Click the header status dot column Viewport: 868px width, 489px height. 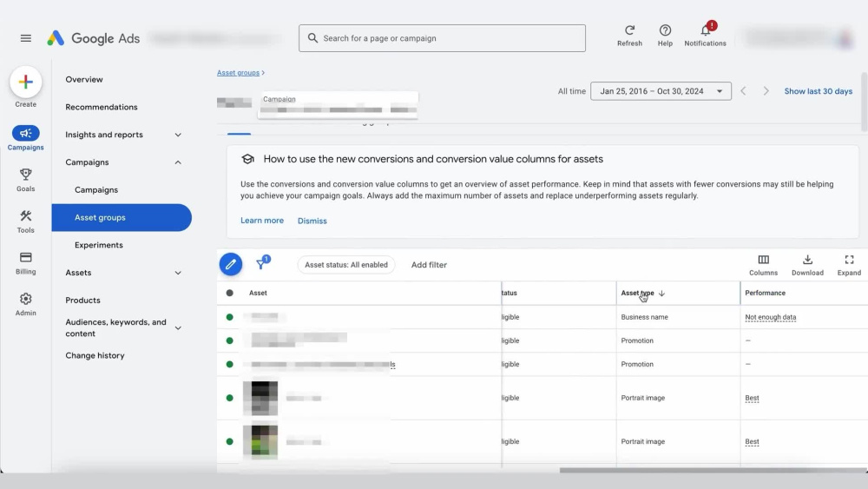click(x=230, y=293)
